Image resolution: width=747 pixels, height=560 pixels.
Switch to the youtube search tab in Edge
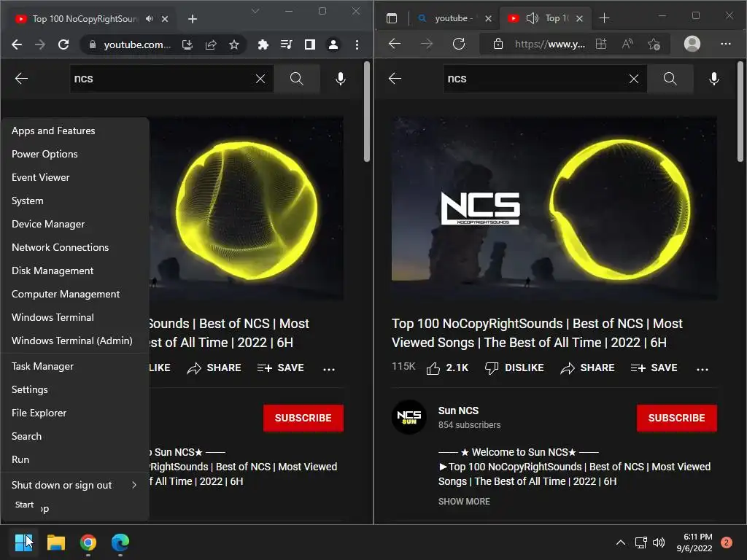[x=454, y=18]
